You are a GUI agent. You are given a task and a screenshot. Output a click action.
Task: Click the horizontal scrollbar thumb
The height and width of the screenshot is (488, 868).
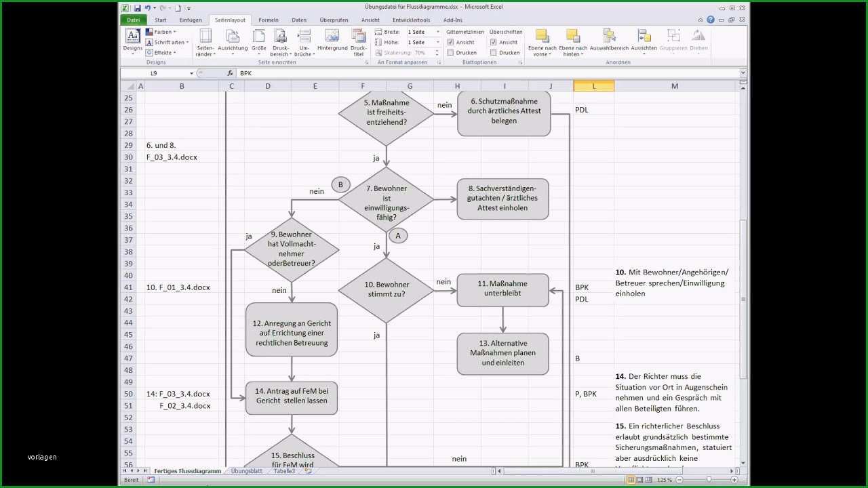[x=592, y=470]
